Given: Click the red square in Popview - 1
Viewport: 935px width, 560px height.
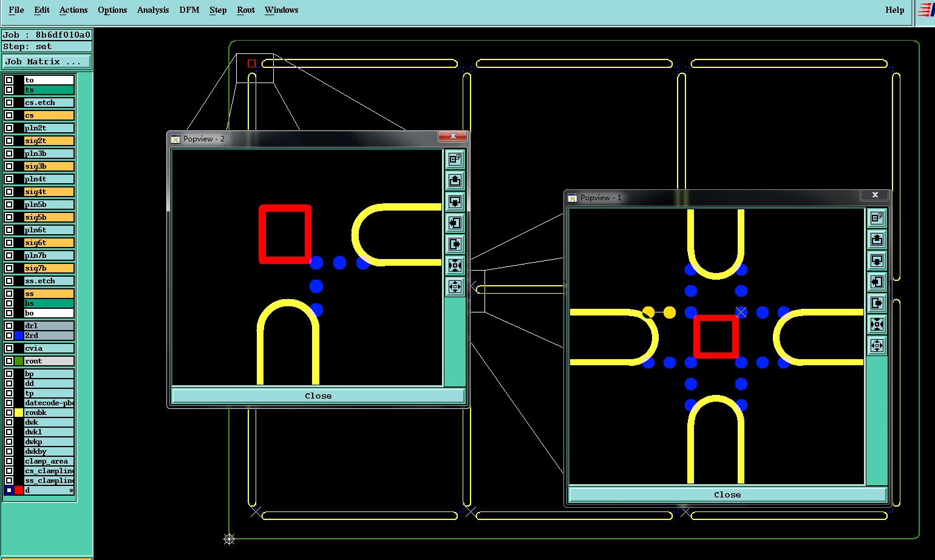Looking at the screenshot, I should point(716,337).
